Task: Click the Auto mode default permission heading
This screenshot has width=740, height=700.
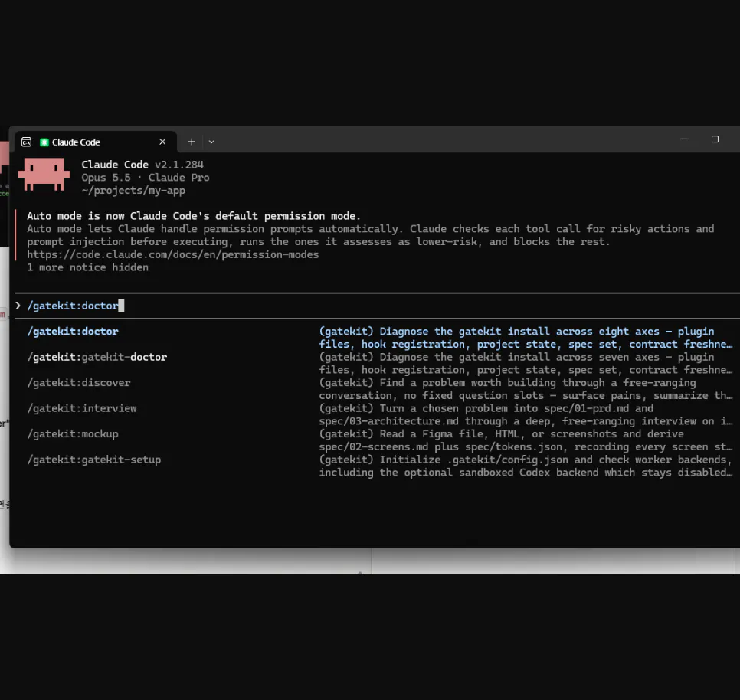Action: [194, 216]
